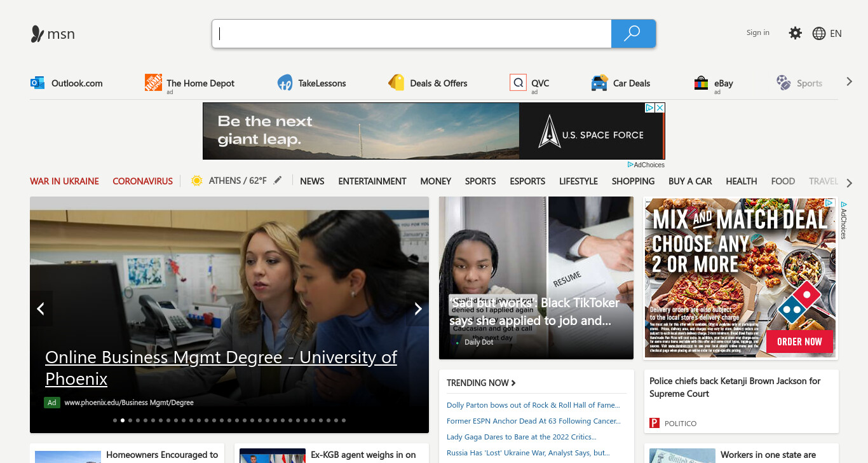This screenshot has width=868, height=463.
Task: Open the Former ESPN Anchor trending link
Action: pyautogui.click(x=534, y=421)
